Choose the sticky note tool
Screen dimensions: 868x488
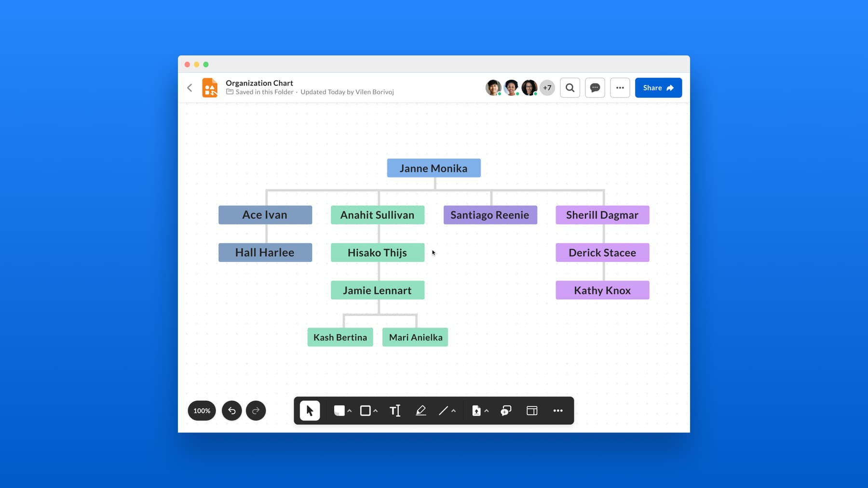[x=339, y=410]
